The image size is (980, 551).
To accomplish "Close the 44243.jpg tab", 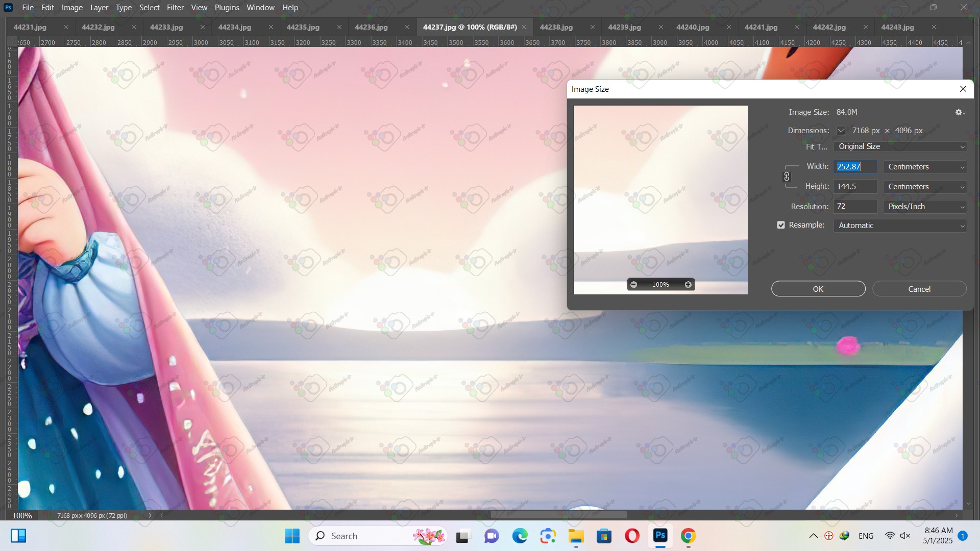I will pos(934,28).
